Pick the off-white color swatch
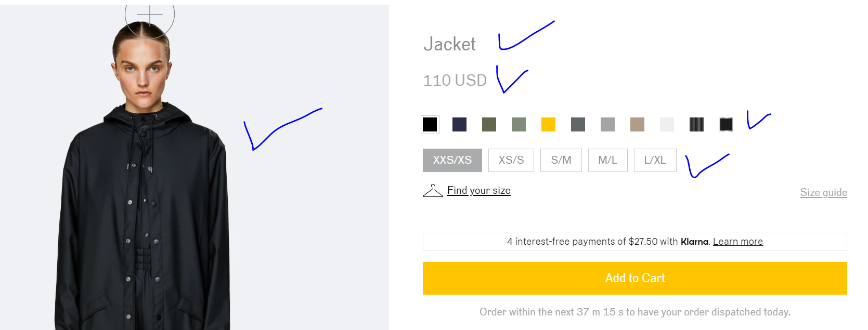This screenshot has height=330, width=868. (x=667, y=125)
